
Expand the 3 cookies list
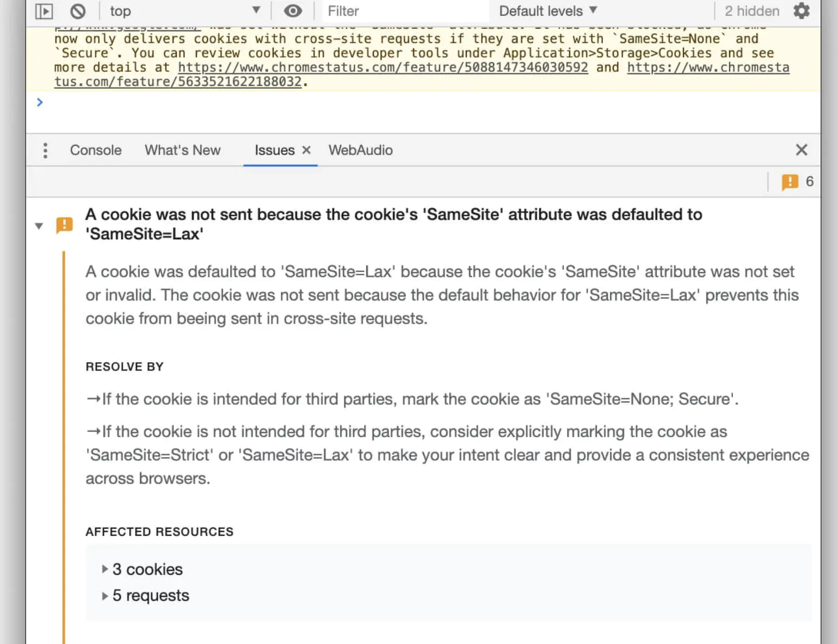tap(105, 569)
